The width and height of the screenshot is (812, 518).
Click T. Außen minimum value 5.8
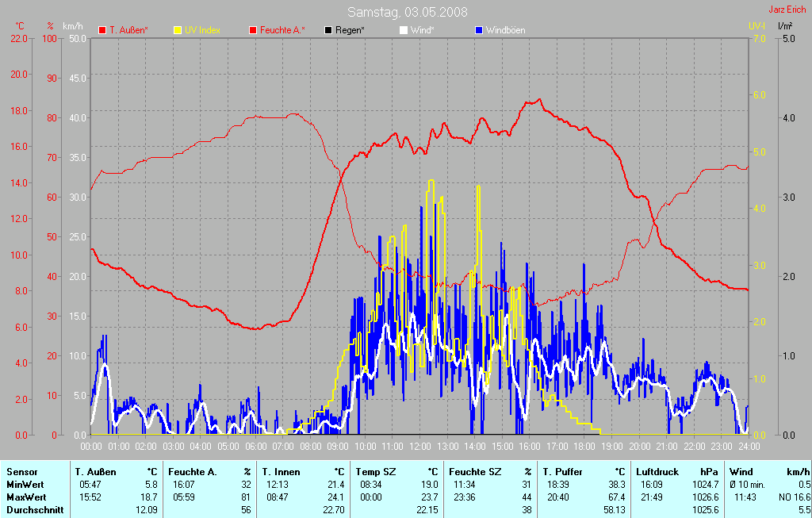pyautogui.click(x=151, y=485)
